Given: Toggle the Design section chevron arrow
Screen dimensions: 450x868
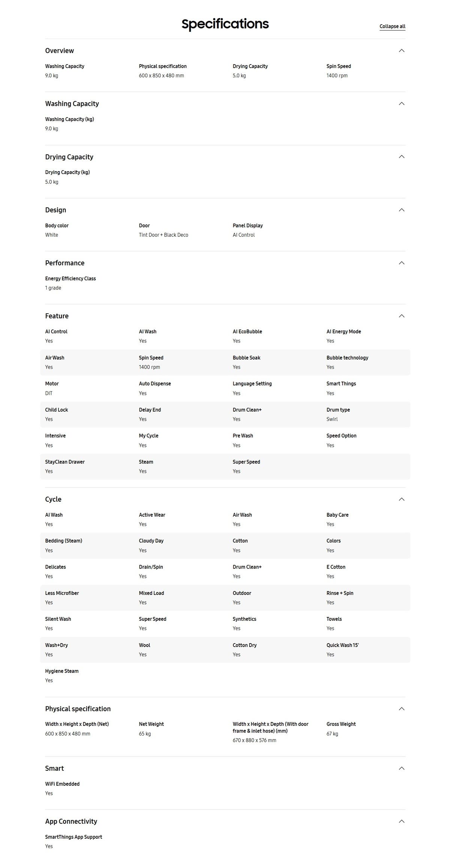Looking at the screenshot, I should click(402, 210).
